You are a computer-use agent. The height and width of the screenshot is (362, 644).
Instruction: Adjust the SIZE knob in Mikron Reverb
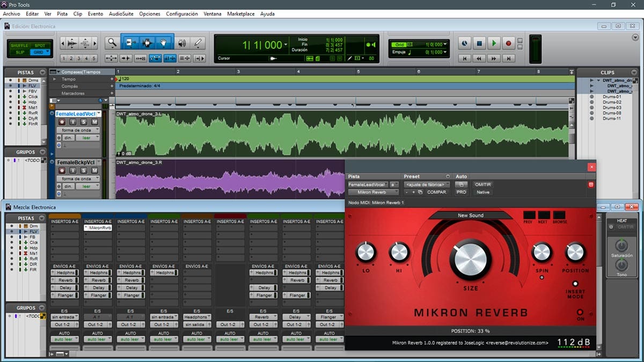pyautogui.click(x=470, y=260)
